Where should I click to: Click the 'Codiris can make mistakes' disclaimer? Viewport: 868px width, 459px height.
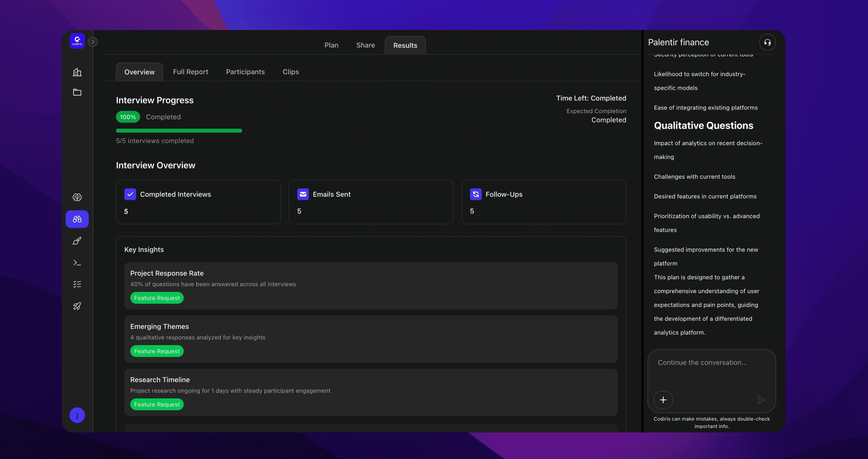tap(711, 423)
